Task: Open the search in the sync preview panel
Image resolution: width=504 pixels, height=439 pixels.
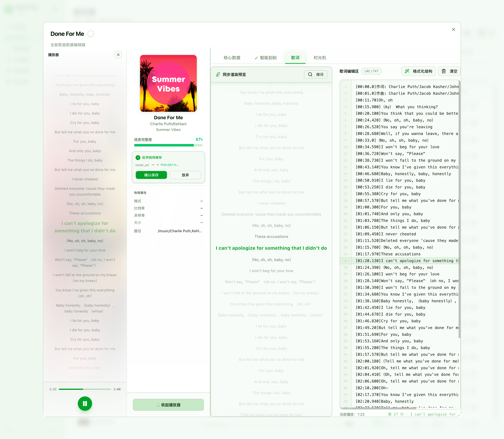Action: (315, 74)
